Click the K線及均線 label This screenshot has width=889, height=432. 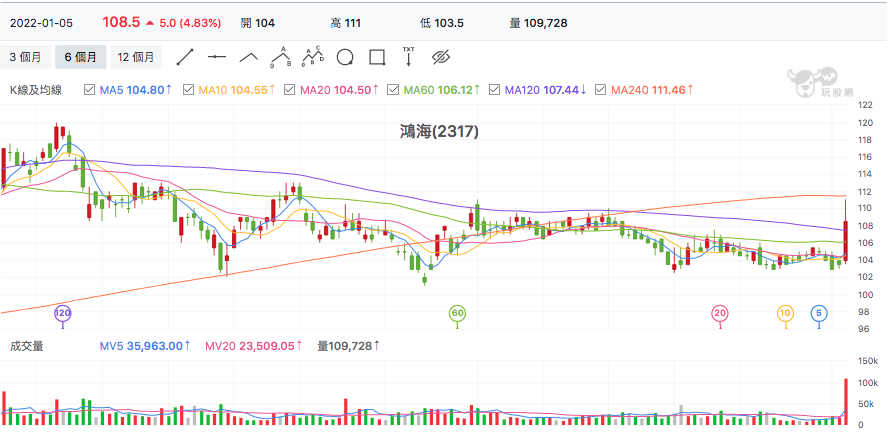(36, 90)
